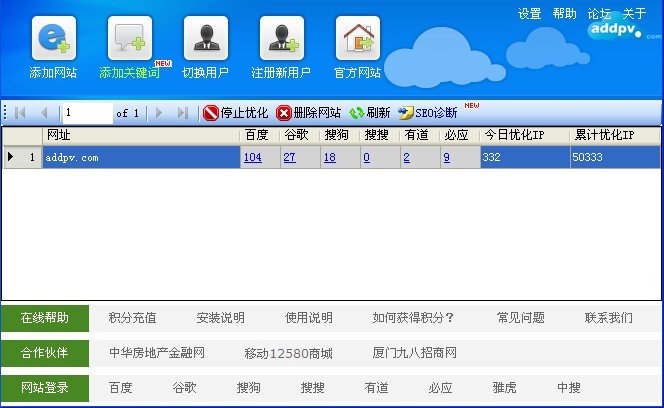
Task: Open the 雅虎 login link
Action: pos(504,388)
